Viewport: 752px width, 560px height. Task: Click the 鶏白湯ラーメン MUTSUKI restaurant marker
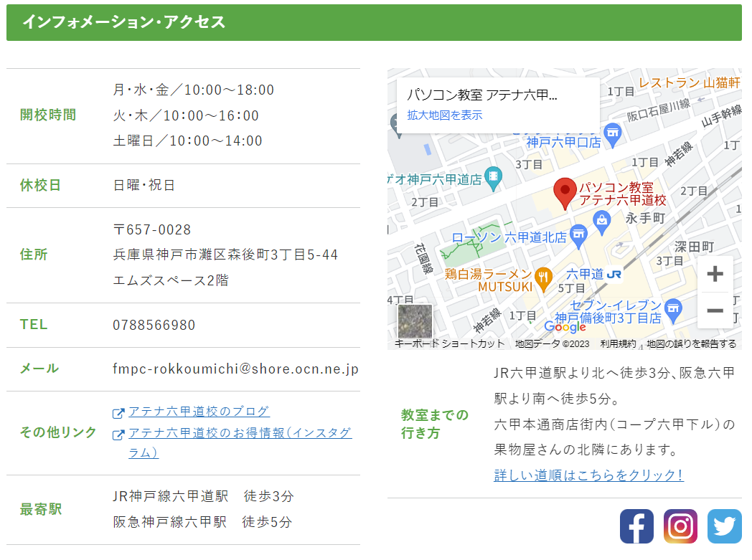pyautogui.click(x=544, y=278)
